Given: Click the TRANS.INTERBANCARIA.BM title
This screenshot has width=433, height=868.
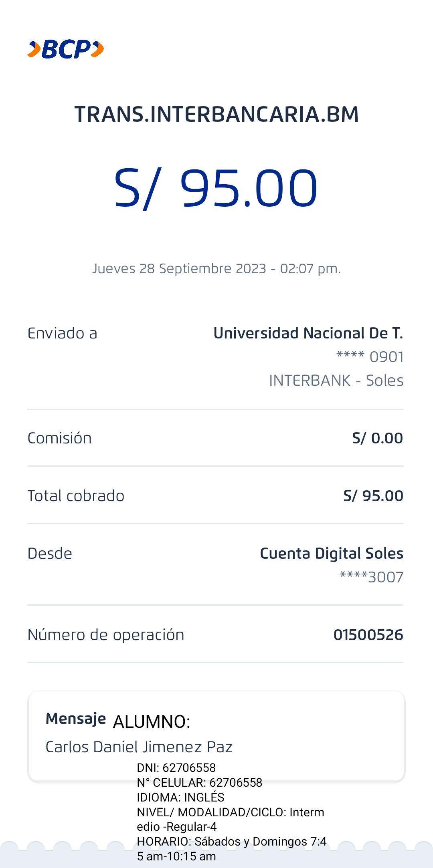Looking at the screenshot, I should point(216,114).
